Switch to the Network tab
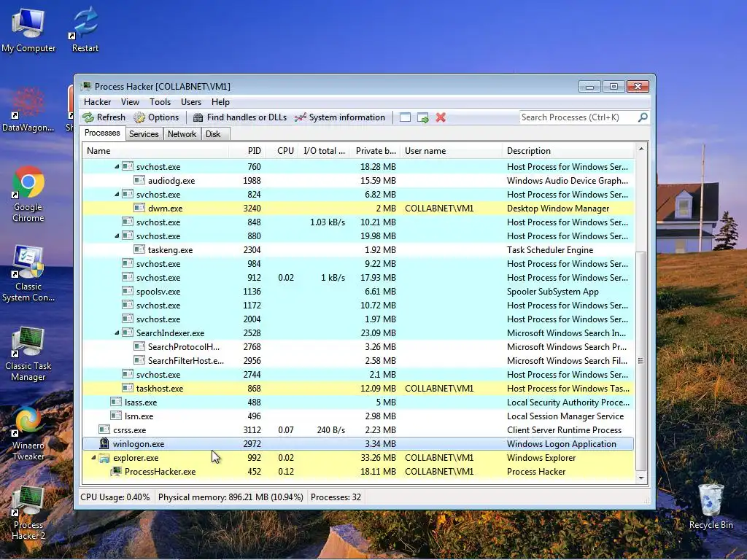The height and width of the screenshot is (560, 747). [x=182, y=134]
